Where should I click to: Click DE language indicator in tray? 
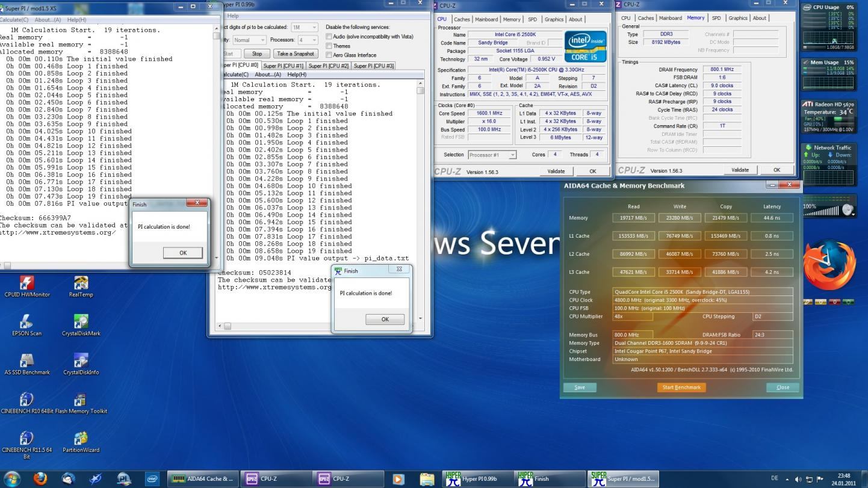[x=775, y=480]
